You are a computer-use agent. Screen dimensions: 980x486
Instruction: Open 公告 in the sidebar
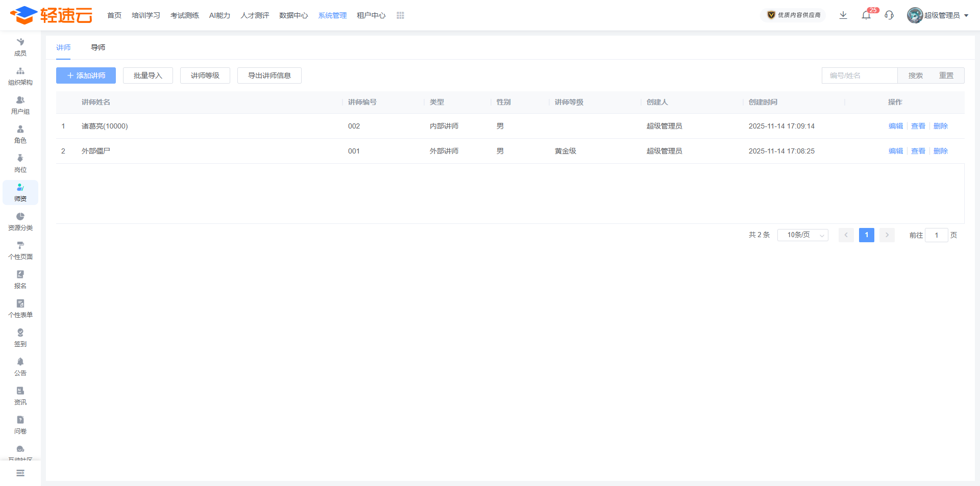pyautogui.click(x=20, y=367)
